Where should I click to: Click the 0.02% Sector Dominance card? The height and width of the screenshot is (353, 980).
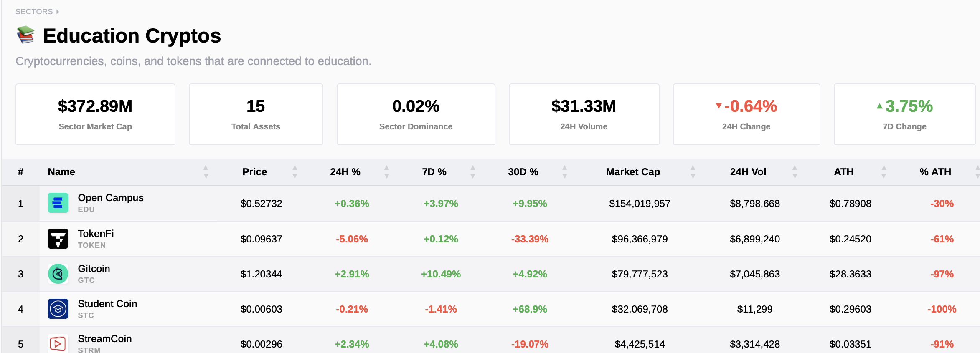coord(416,114)
